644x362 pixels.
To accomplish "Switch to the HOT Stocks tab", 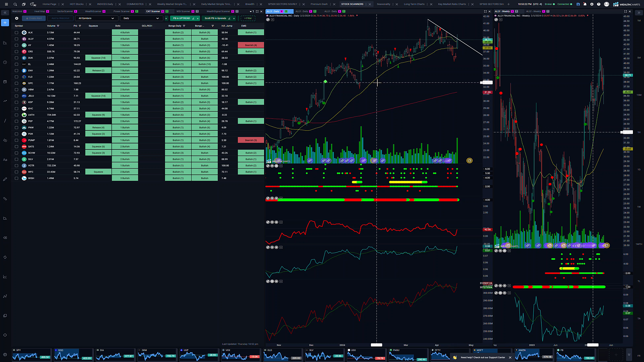I will 76,4.
